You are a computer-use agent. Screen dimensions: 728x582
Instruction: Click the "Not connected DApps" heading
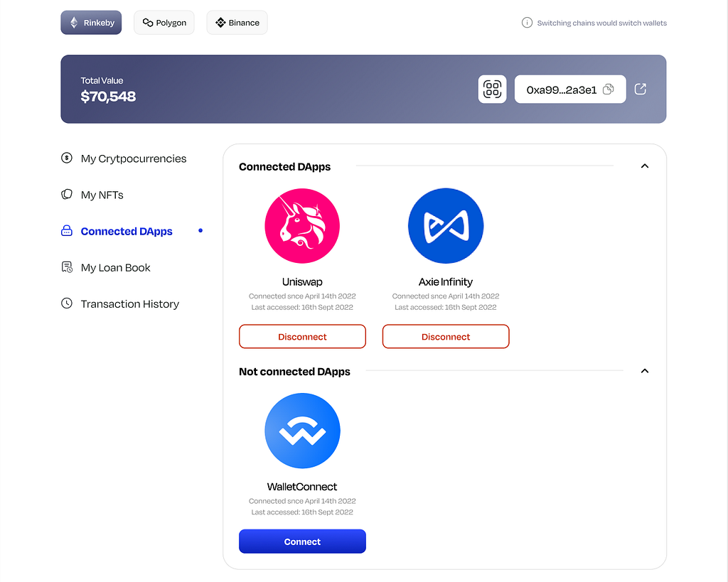294,372
